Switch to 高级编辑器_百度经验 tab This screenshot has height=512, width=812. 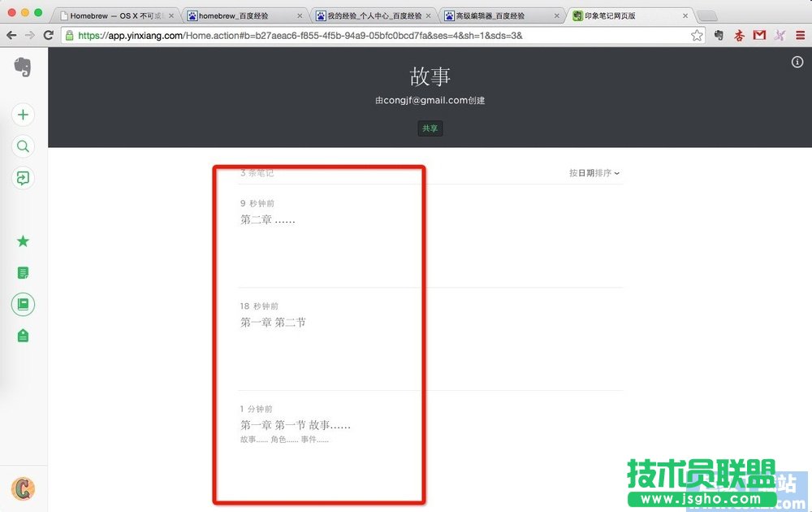coord(501,15)
